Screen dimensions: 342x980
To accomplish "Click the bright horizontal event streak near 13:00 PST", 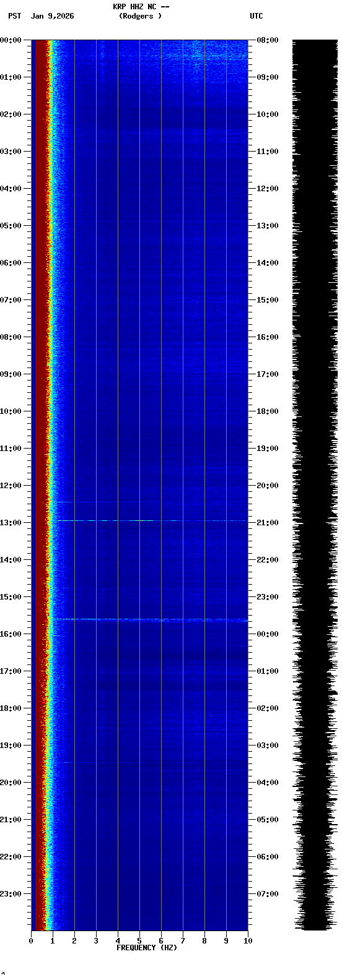I will click(151, 521).
